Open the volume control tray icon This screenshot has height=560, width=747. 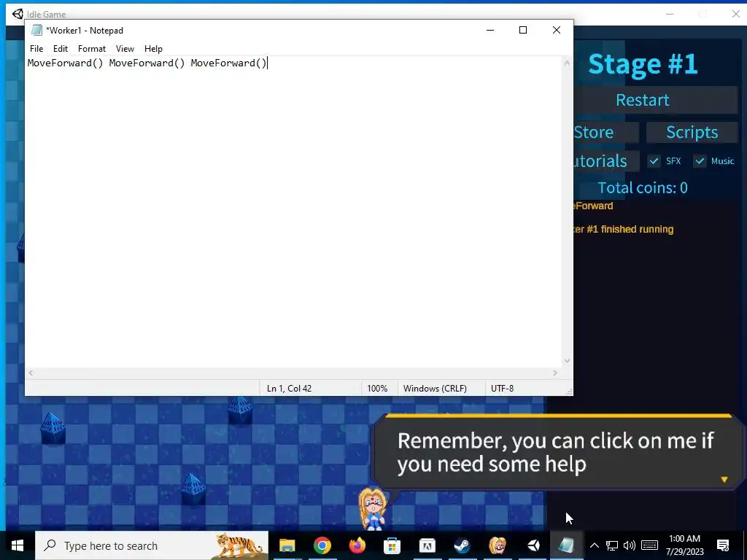[630, 545]
